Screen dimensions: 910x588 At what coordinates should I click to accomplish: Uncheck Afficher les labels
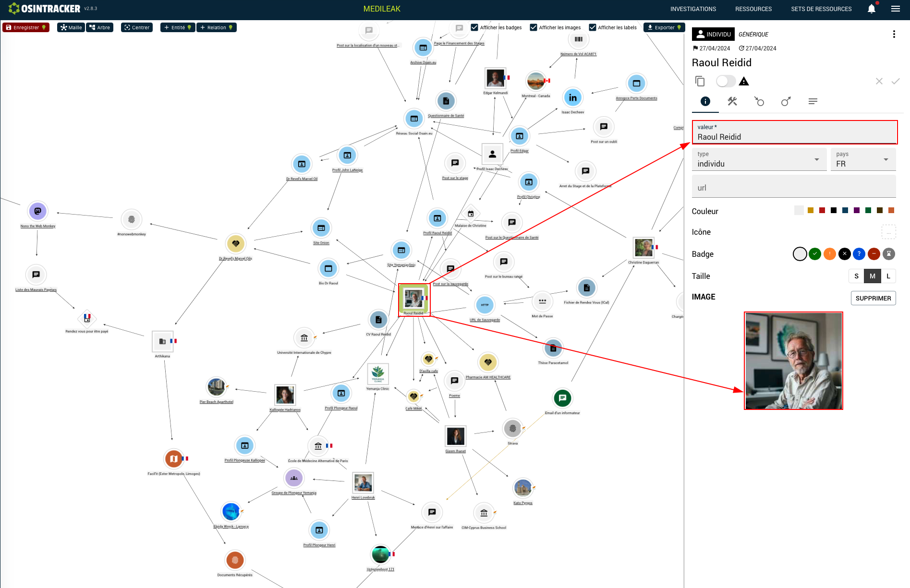(593, 27)
